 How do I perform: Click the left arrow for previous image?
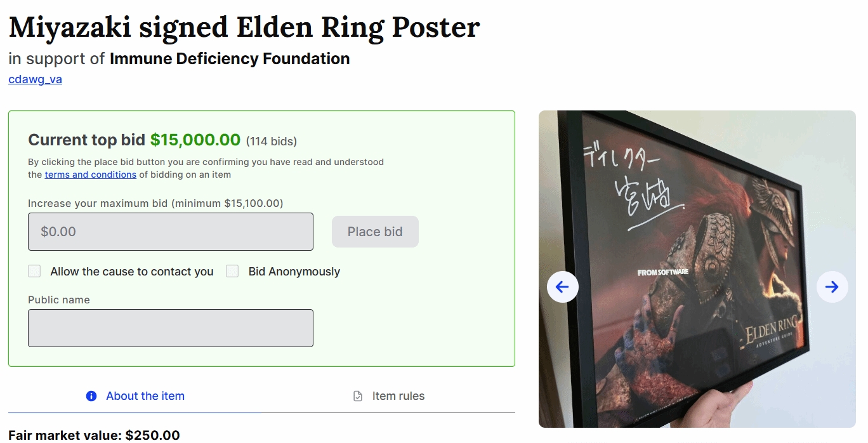coord(562,287)
